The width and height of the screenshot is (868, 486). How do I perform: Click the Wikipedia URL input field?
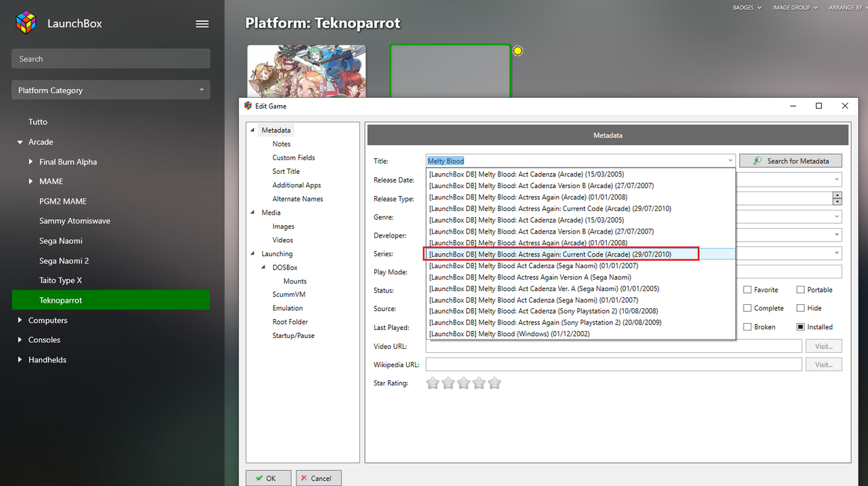point(614,364)
